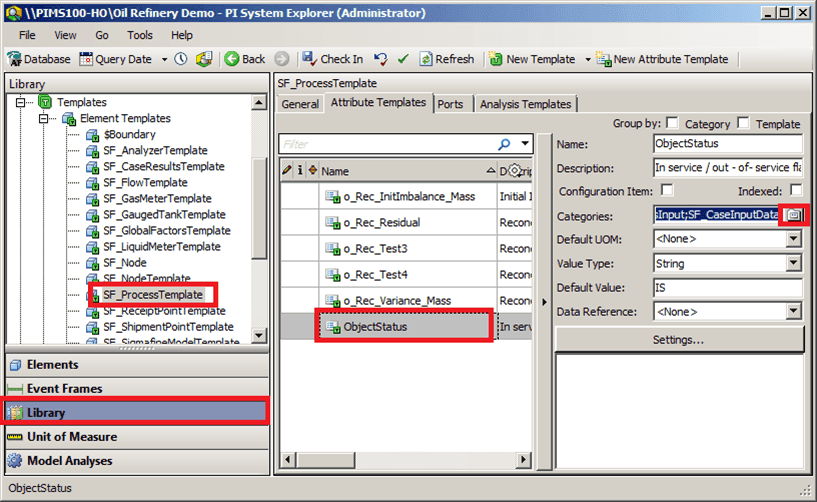Open the Tools menu
817x502 pixels.
pos(140,35)
